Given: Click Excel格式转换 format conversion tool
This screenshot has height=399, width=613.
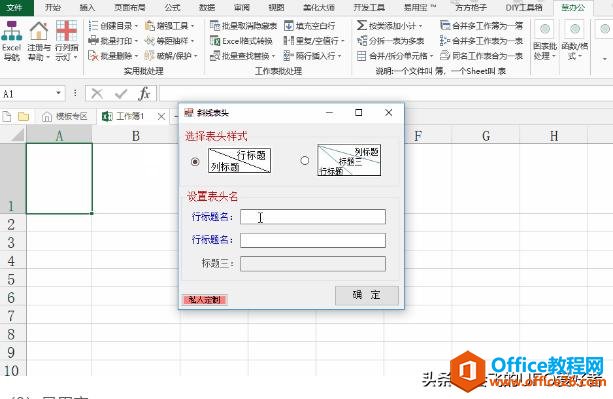Looking at the screenshot, I should (x=241, y=41).
